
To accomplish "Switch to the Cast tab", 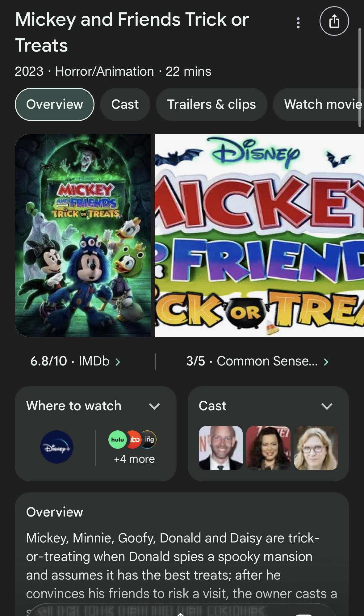I will pos(125,104).
